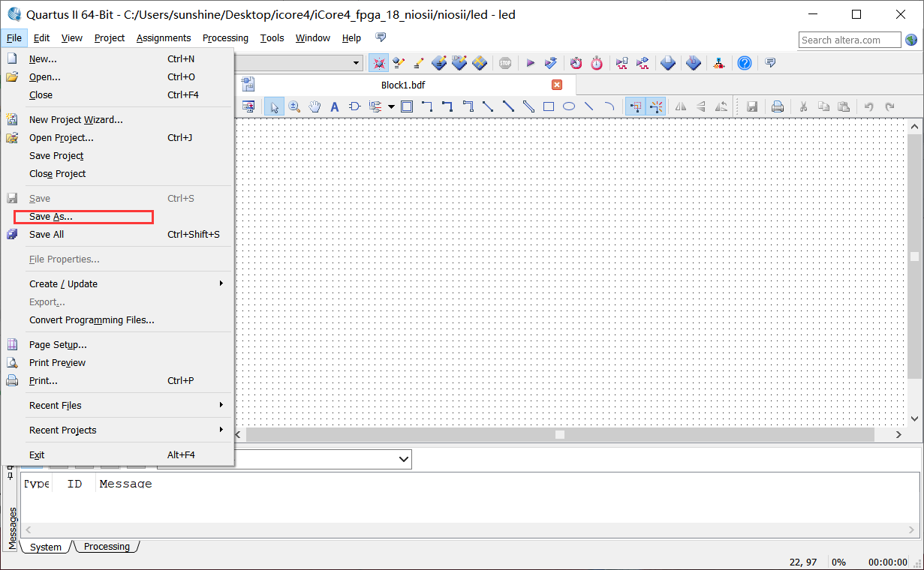Close the Block1.bdf tab
This screenshot has height=570, width=924.
coord(557,85)
